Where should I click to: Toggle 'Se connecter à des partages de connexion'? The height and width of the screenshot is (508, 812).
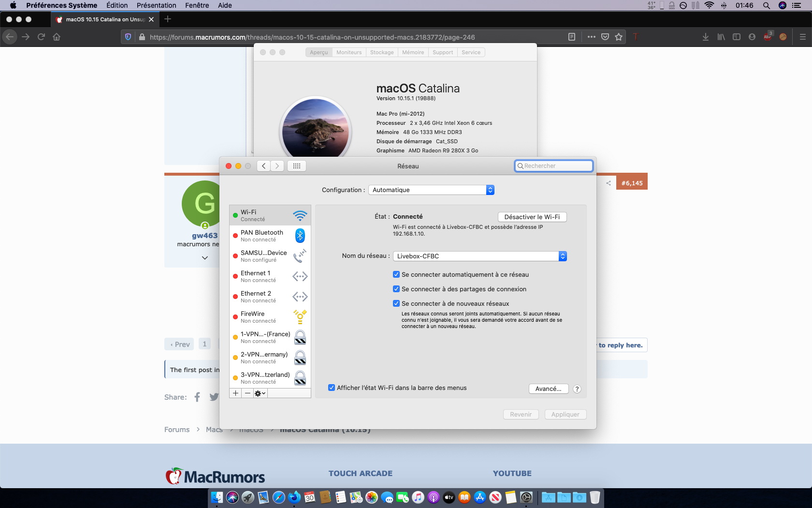(x=396, y=289)
